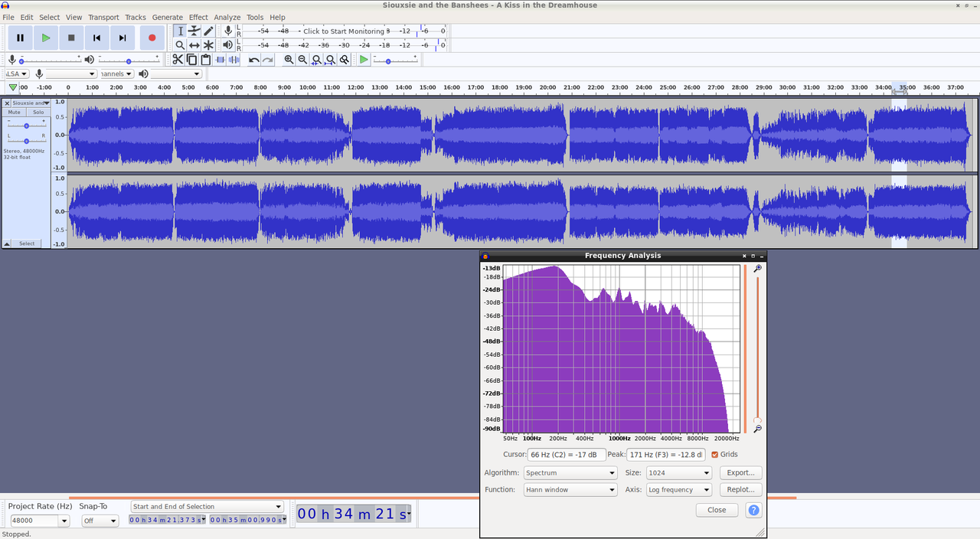This screenshot has width=980, height=539.
Task: Select the Multi-Tool asterisk icon
Action: tap(208, 45)
